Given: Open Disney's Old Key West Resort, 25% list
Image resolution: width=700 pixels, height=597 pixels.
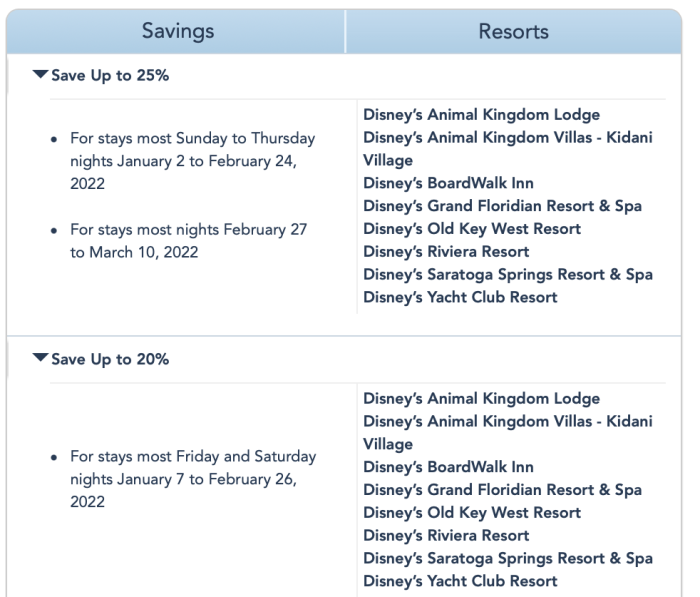Looking at the screenshot, I should point(472,229).
